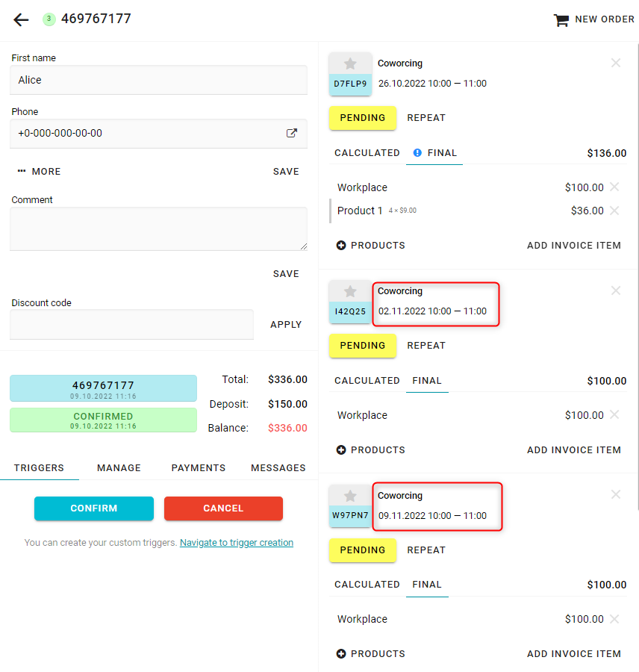Select CALCULATED tab in the first booking
Viewport: 639px width, 672px height.
coord(367,153)
